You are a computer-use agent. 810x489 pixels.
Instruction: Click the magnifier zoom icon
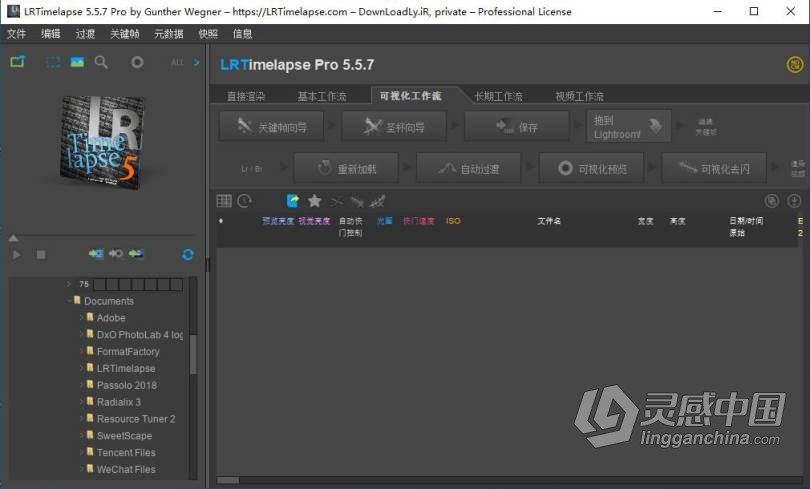[x=101, y=62]
